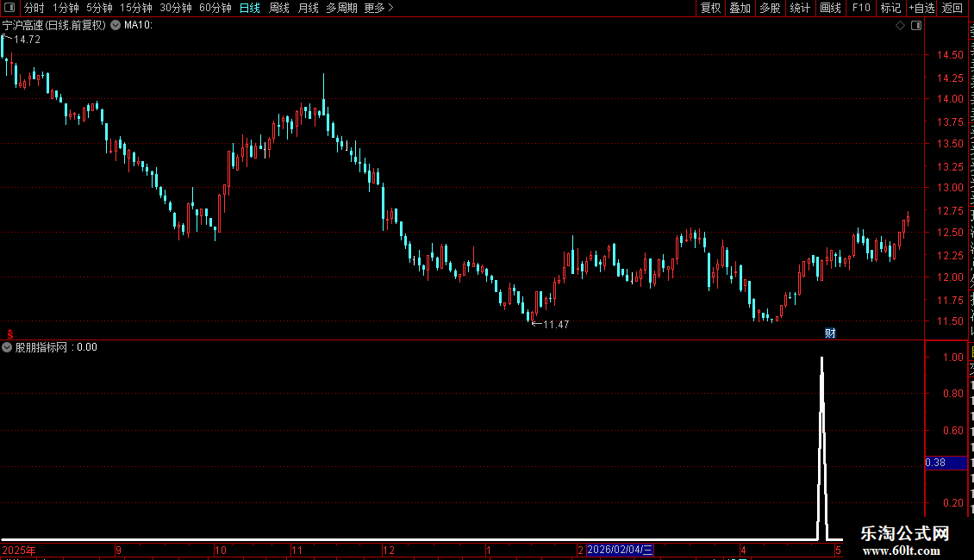
Task: Expand 股朋指标网 indicator settings circle icon
Action: (7, 347)
